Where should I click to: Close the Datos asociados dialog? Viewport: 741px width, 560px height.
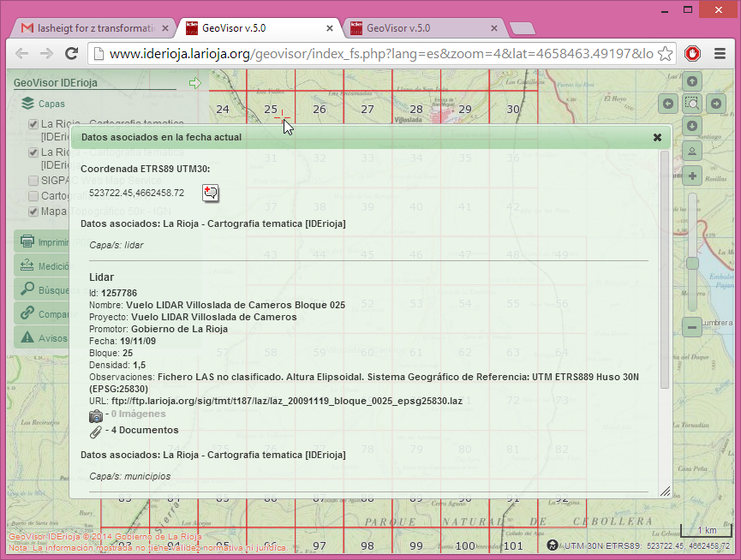(657, 137)
